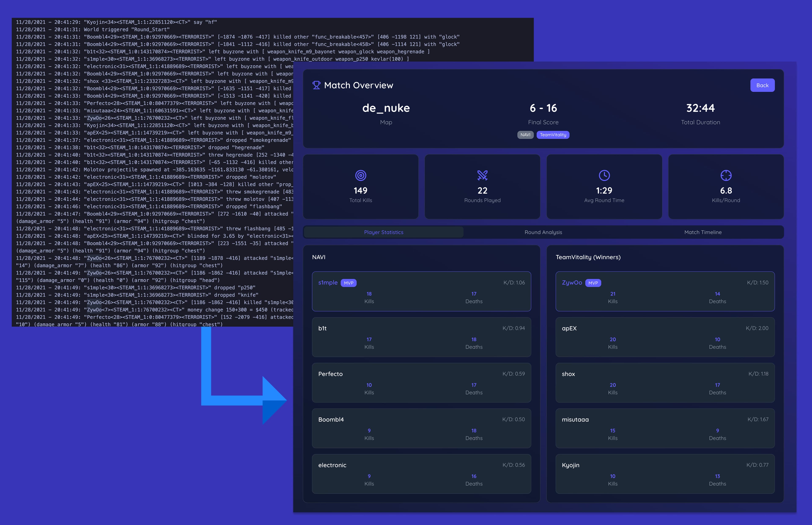This screenshot has height=525, width=812.
Task: Click the Match Overview heading
Action: pos(358,85)
